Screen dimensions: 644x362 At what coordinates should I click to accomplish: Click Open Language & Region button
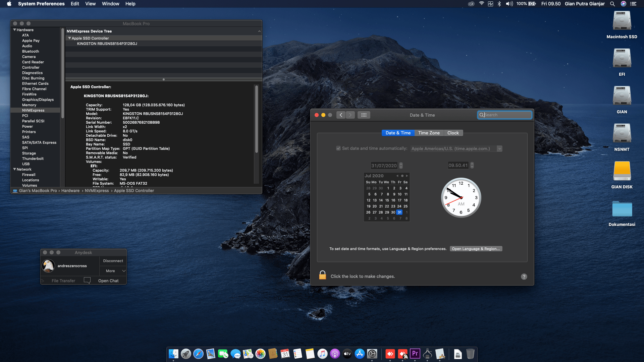click(x=476, y=248)
